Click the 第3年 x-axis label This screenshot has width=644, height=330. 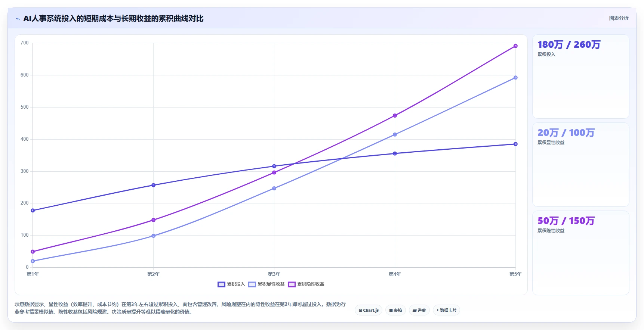click(x=274, y=274)
